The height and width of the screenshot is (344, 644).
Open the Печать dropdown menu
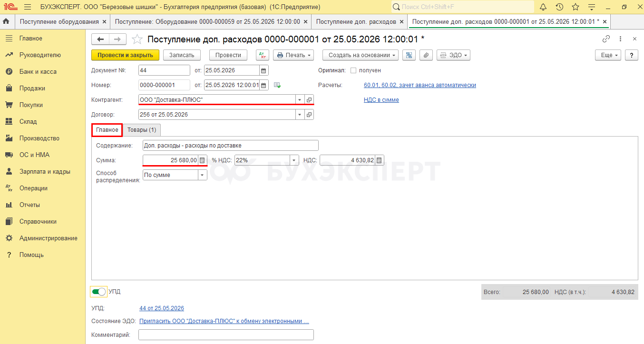point(293,55)
